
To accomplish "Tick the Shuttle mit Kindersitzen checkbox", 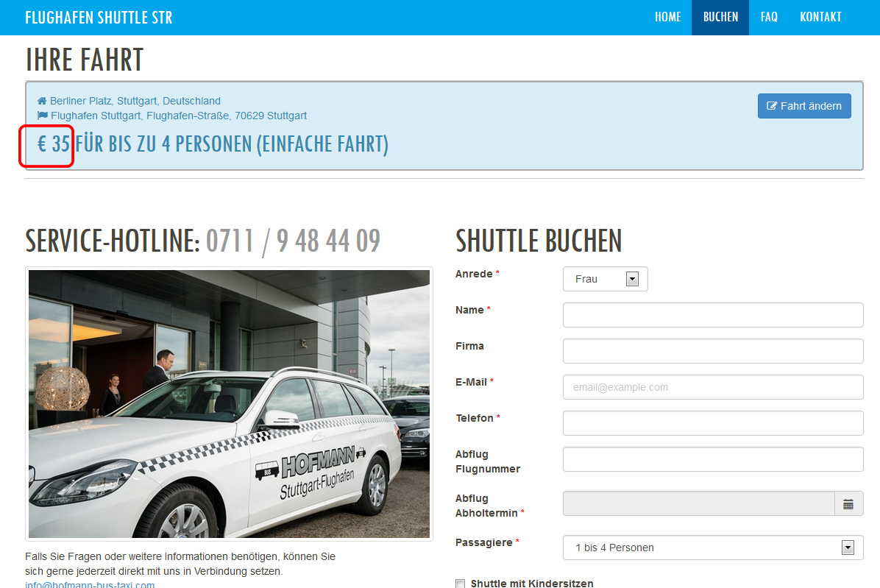I will click(x=460, y=584).
